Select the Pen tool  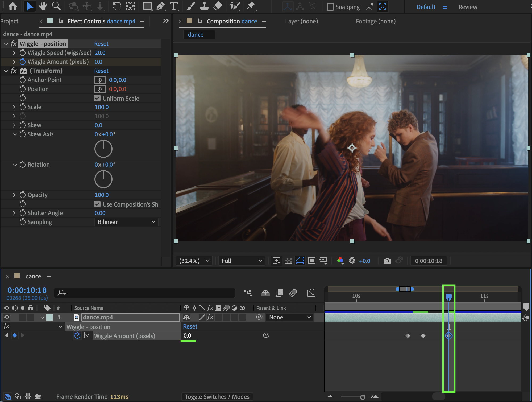point(160,6)
